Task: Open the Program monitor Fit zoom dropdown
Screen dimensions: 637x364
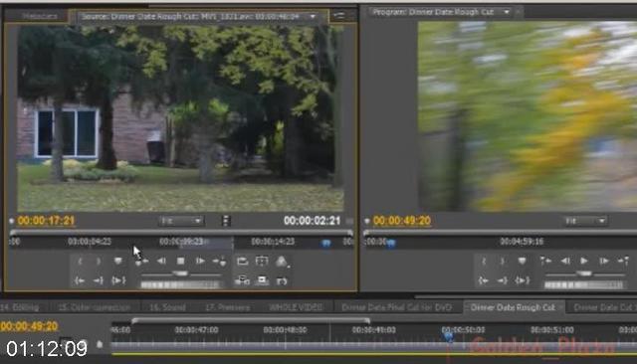Action: coord(584,221)
